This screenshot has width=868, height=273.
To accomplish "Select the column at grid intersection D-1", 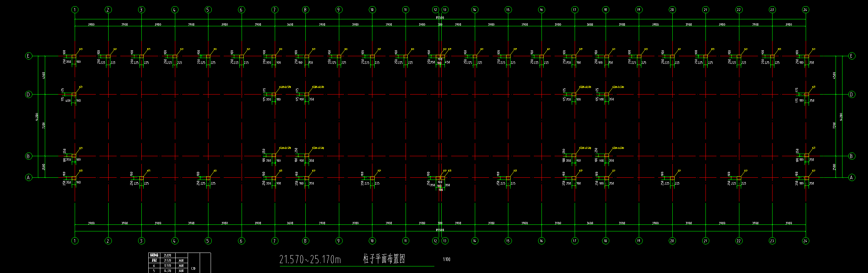I will (x=74, y=95).
